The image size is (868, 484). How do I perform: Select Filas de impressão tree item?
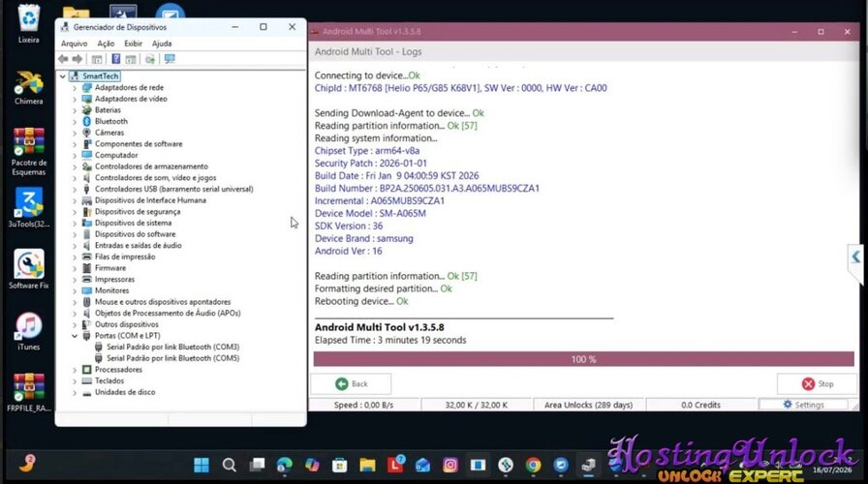coord(125,257)
